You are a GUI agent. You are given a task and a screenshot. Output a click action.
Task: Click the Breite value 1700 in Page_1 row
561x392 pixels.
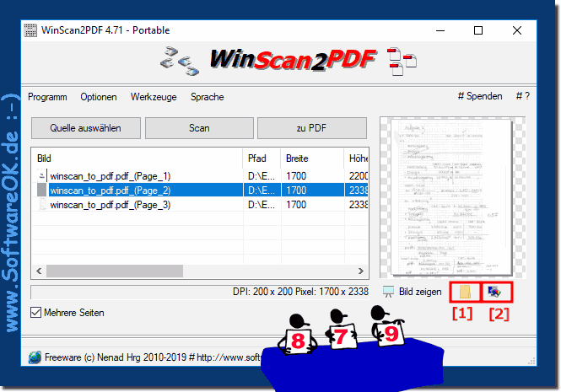click(x=296, y=176)
